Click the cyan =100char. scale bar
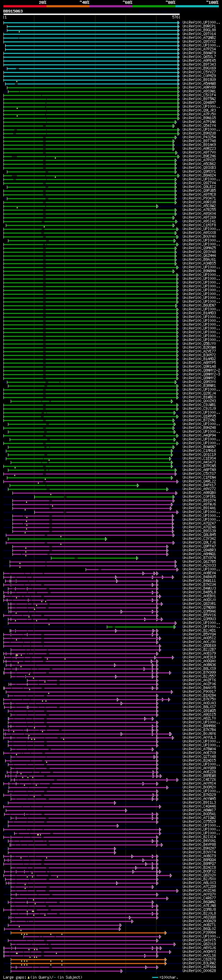This screenshot has height=980, width=222. pos(156,977)
